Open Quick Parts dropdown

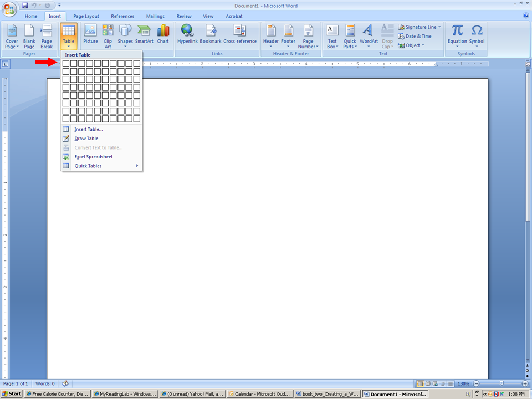click(350, 37)
